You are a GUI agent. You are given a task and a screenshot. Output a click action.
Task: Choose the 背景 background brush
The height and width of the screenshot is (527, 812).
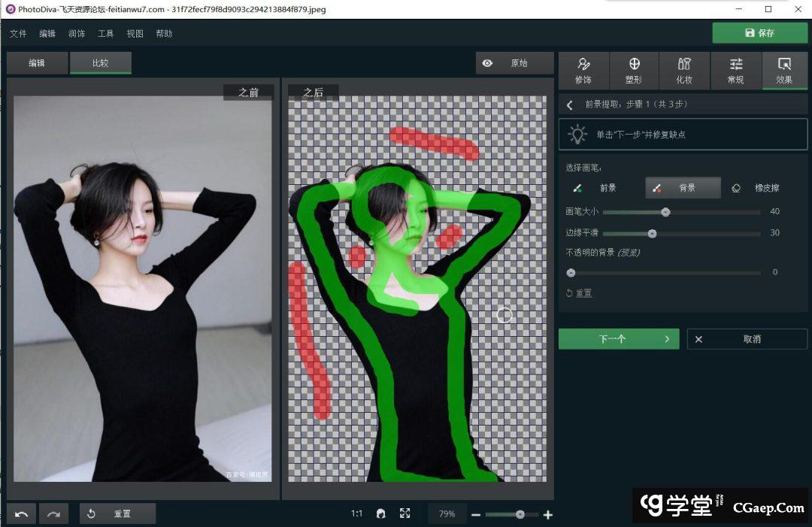682,188
